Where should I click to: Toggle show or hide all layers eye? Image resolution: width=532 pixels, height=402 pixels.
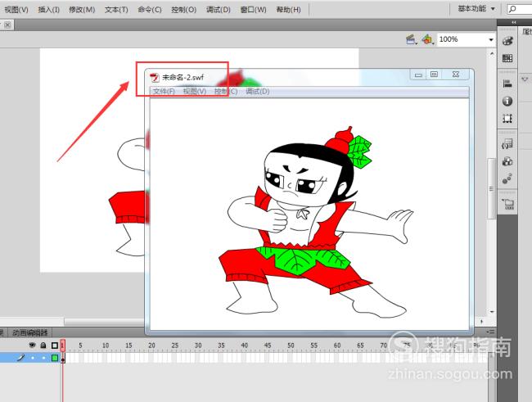pos(32,346)
